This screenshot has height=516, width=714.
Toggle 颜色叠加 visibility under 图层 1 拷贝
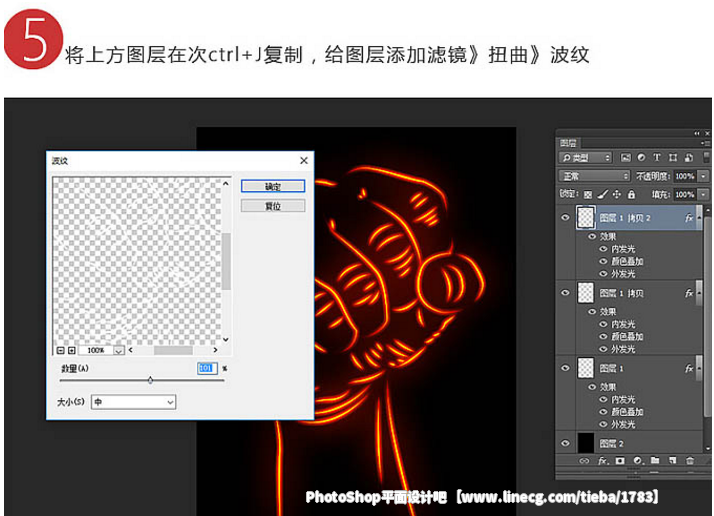603,336
